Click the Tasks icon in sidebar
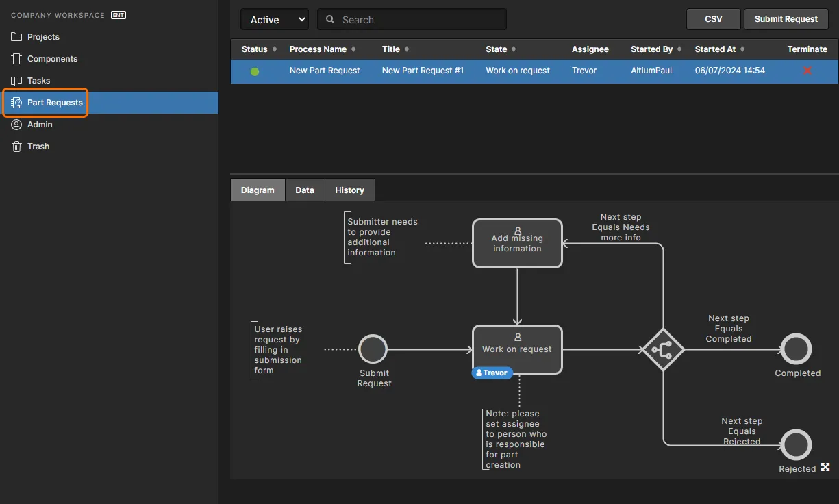The height and width of the screenshot is (504, 839). coord(16,81)
